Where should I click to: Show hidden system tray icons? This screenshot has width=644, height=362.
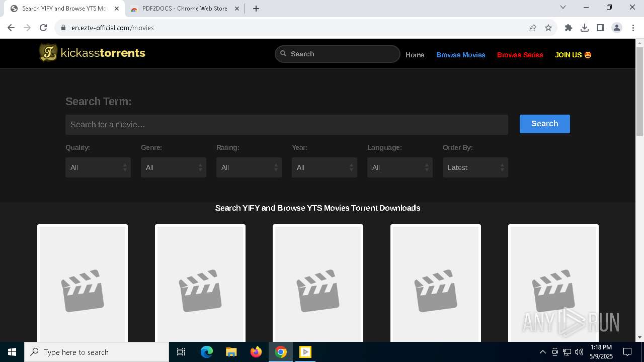click(x=542, y=352)
